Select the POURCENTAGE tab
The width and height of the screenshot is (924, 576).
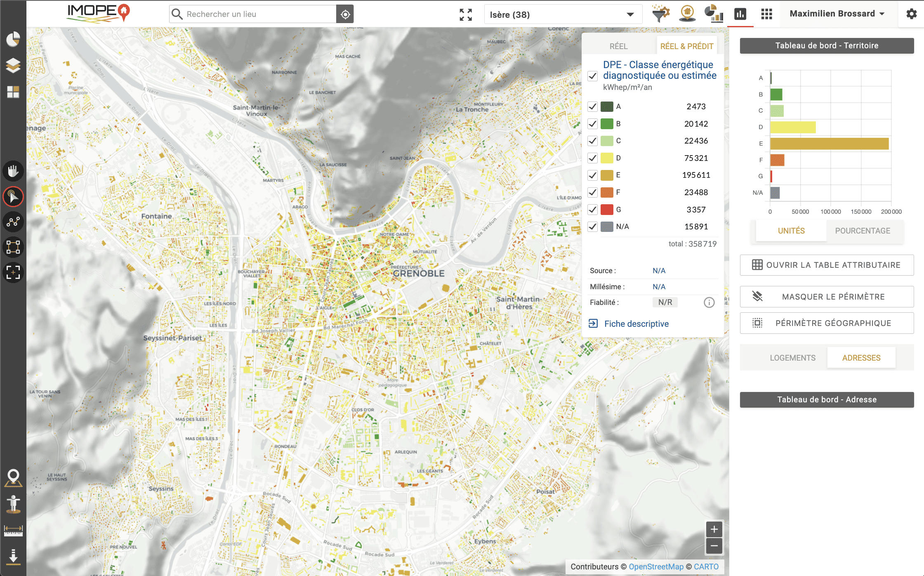click(863, 231)
